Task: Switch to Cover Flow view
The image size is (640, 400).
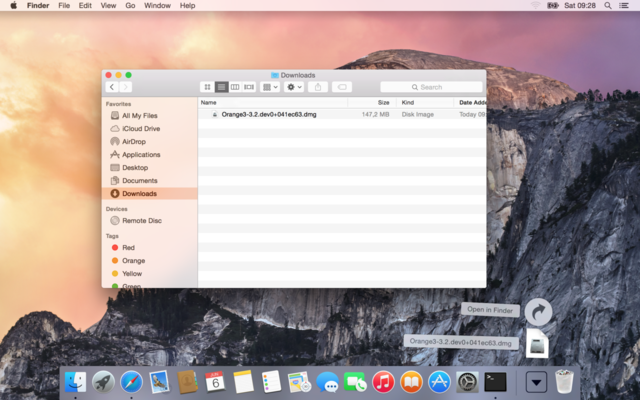Action: click(249, 87)
